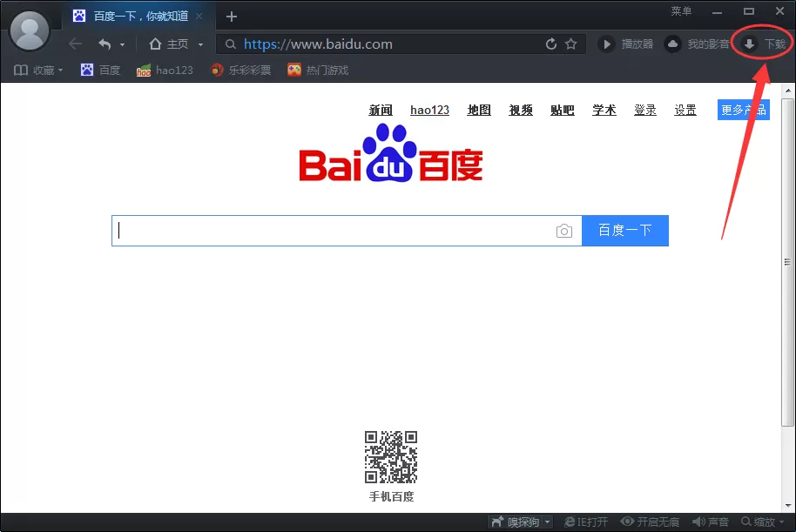Select the 百度一下，你就知道 tab
Screen dimensions: 796x532
pyautogui.click(x=140, y=17)
